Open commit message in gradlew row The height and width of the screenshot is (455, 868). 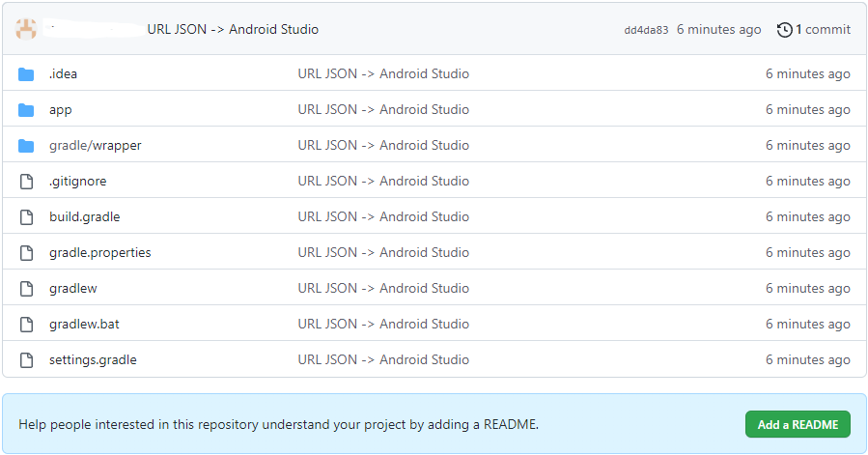point(383,288)
